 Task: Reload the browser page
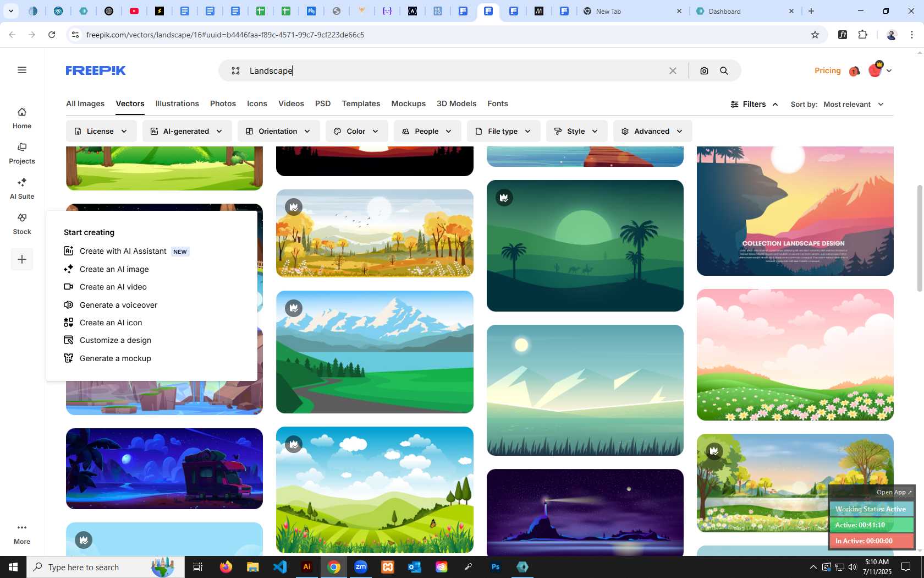click(52, 35)
